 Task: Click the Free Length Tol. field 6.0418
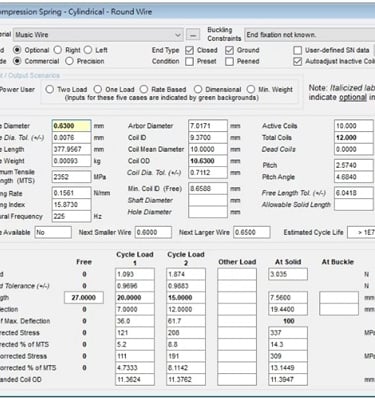354,193
